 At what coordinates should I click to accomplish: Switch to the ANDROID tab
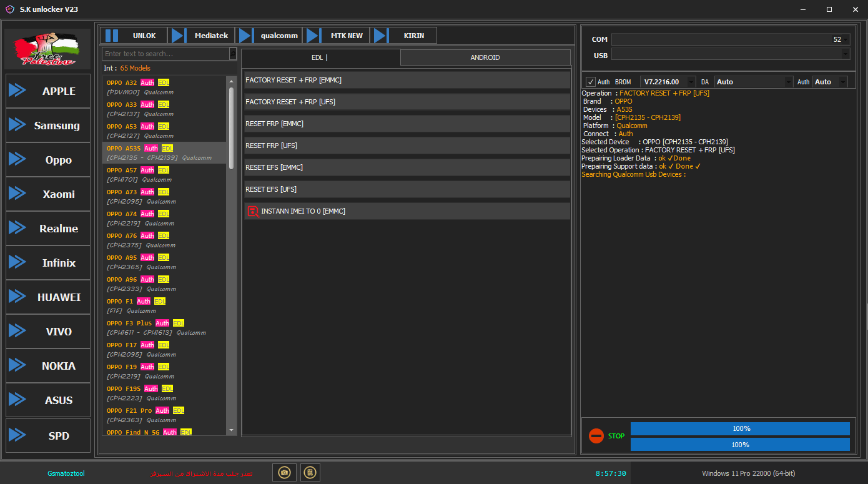(485, 57)
